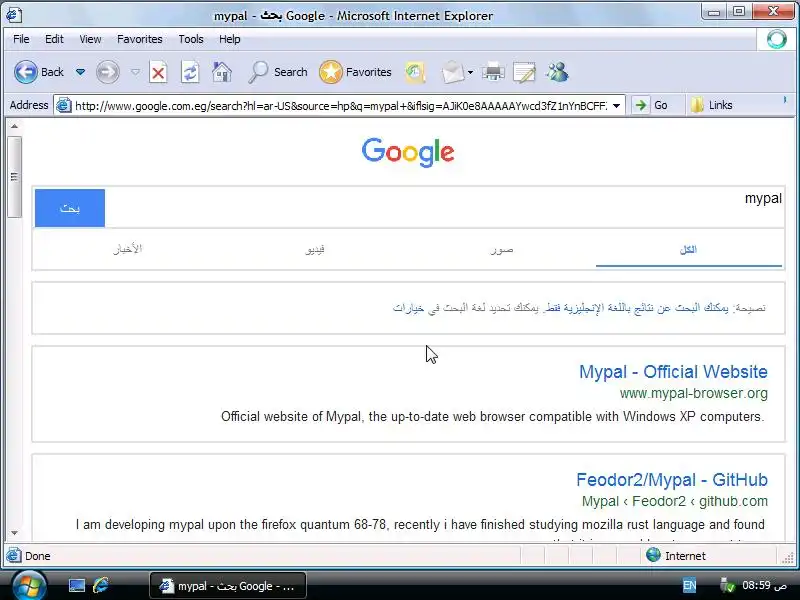The height and width of the screenshot is (600, 800).
Task: Open the Favorites star button
Action: click(x=355, y=72)
